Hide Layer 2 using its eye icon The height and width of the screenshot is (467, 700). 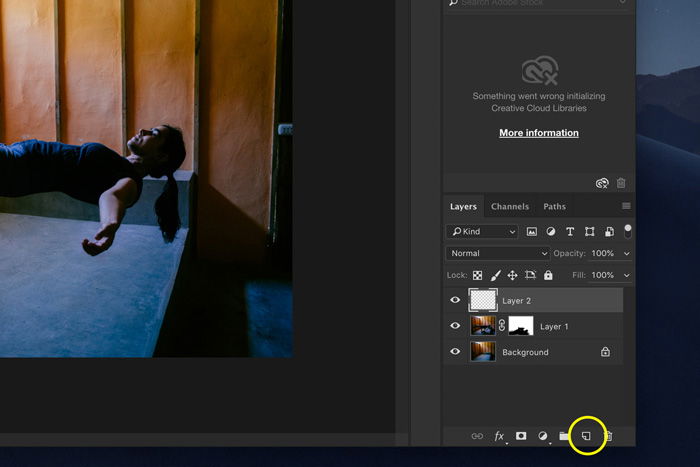click(455, 300)
